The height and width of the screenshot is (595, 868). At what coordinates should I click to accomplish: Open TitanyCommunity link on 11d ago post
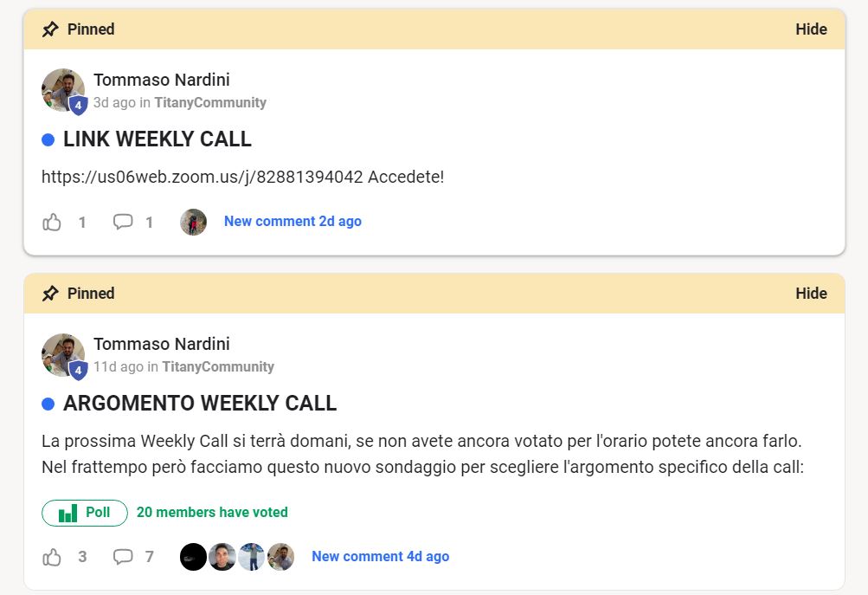pos(218,367)
